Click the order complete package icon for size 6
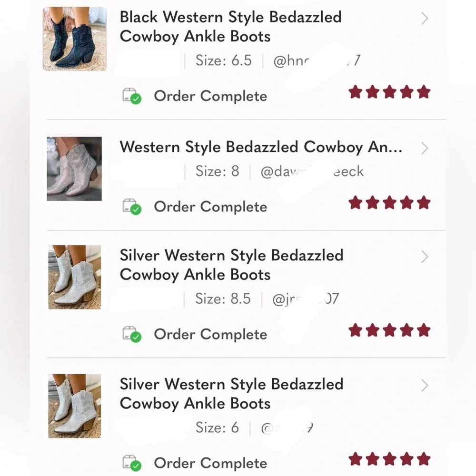The height and width of the screenshot is (476, 476). (x=132, y=463)
